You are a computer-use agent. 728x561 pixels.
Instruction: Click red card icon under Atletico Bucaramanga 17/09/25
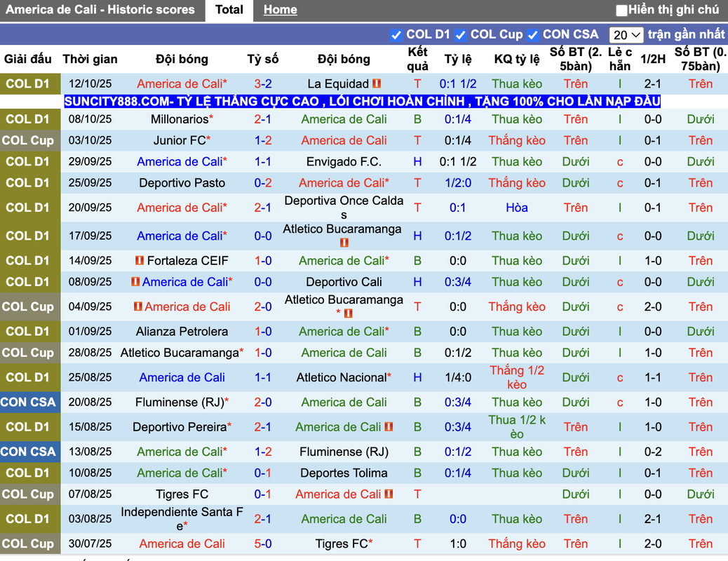[x=344, y=243]
